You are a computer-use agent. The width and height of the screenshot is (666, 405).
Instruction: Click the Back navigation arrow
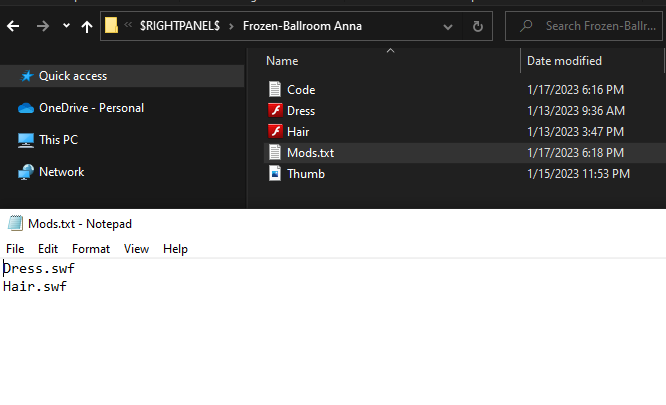click(13, 26)
